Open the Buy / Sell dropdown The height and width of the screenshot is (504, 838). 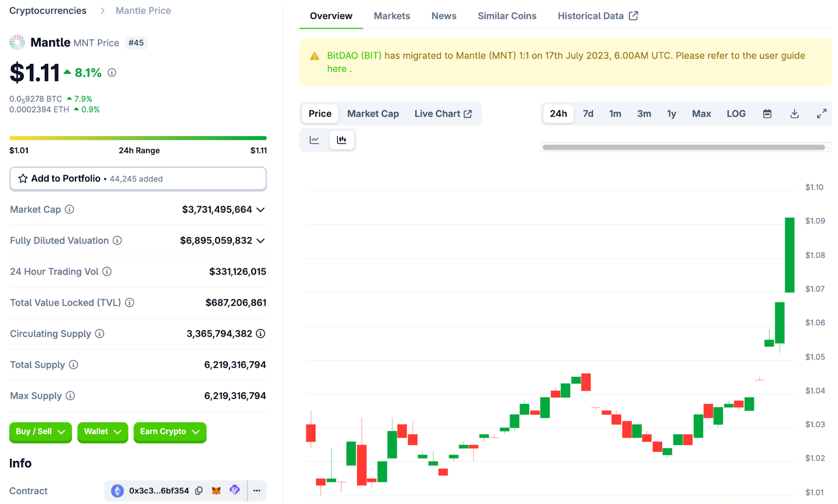(40, 432)
